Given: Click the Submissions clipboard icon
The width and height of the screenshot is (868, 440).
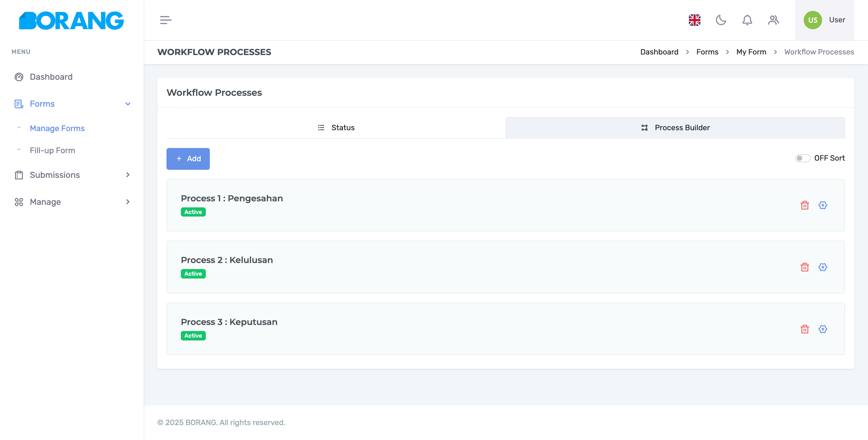Looking at the screenshot, I should pos(19,175).
